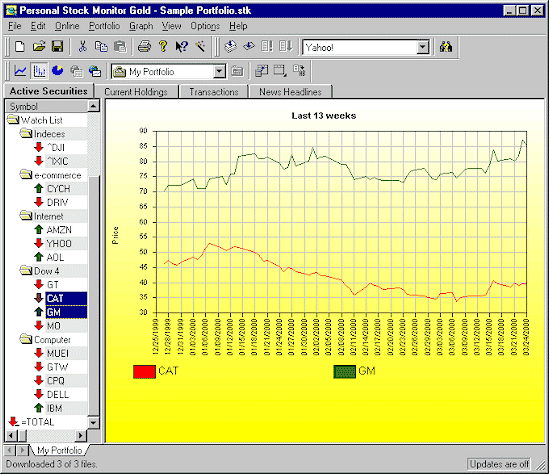Screen dimensions: 550x475
Task: Click the Updates are off status indicator
Action: click(x=499, y=464)
